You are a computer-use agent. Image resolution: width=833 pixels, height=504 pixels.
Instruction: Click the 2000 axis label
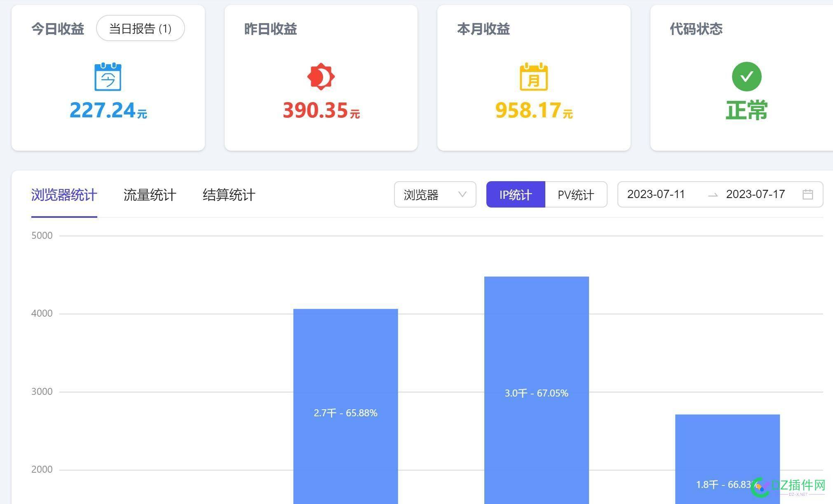coord(42,469)
